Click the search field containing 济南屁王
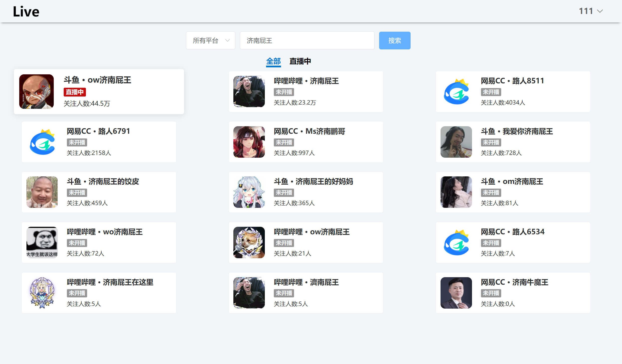Image resolution: width=622 pixels, height=364 pixels. pos(307,40)
